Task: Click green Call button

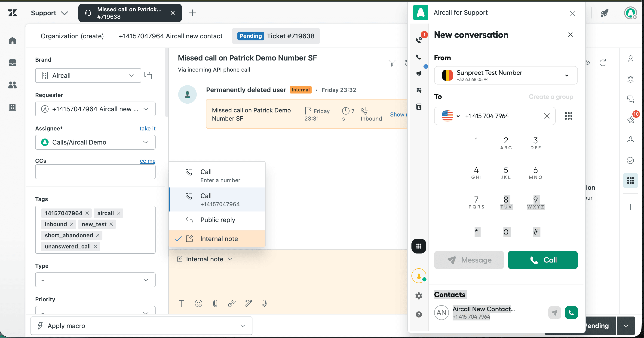Action: 543,260
